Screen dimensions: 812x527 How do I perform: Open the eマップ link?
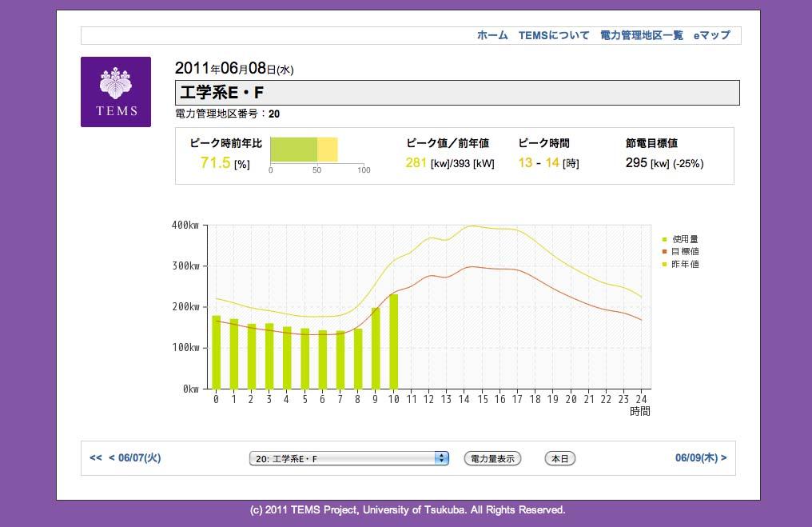coord(711,35)
